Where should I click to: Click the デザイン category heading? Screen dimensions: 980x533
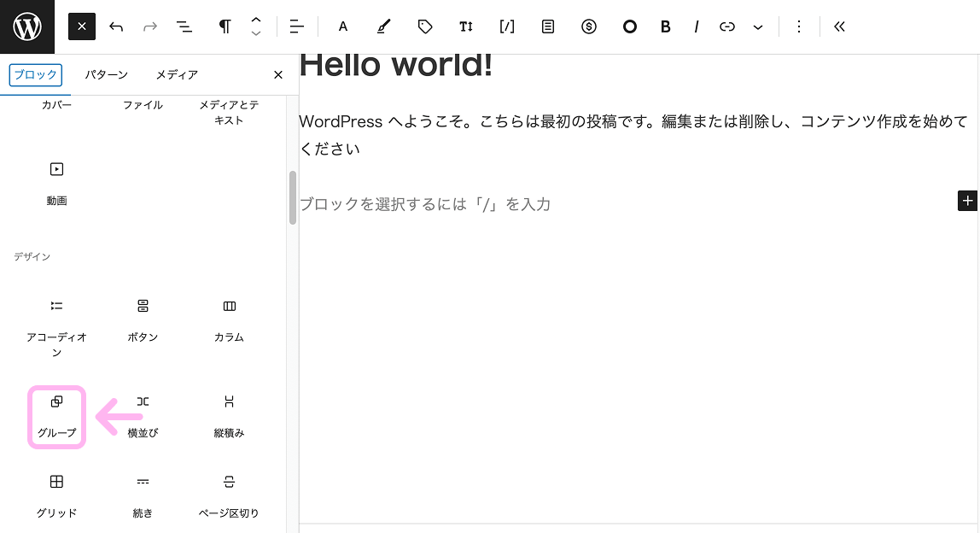click(x=32, y=256)
